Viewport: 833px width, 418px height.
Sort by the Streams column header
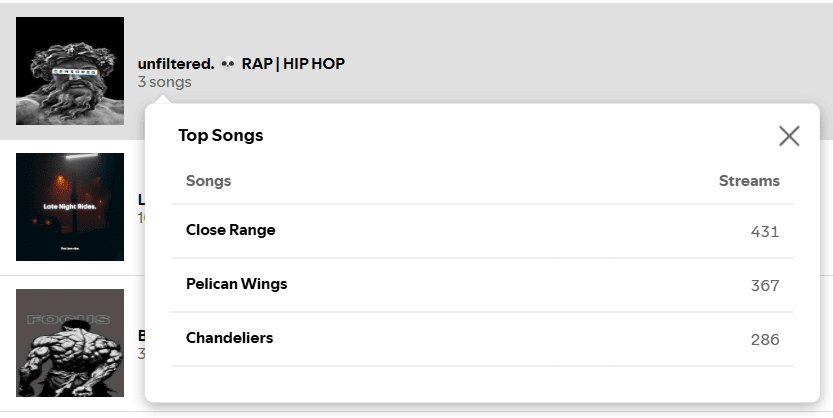coord(749,181)
